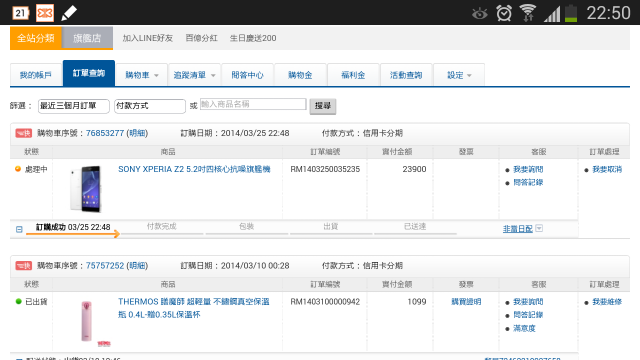Click the 23900 amount cell
Screen dimensions: 640x360
(414, 169)
